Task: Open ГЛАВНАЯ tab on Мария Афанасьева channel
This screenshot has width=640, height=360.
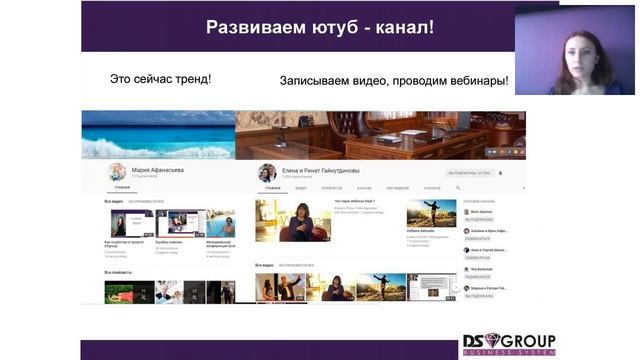Action: pos(122,187)
